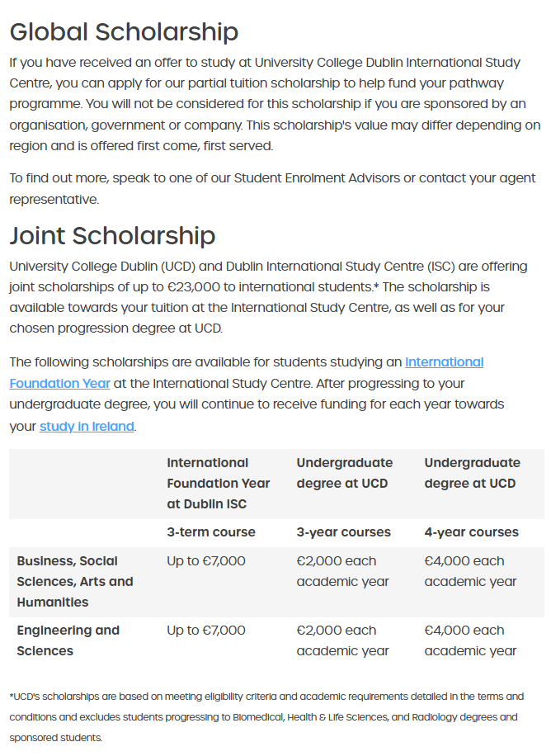Click the Student Enrolment Advisors paragraph
The image size is (551, 756).
(x=272, y=188)
